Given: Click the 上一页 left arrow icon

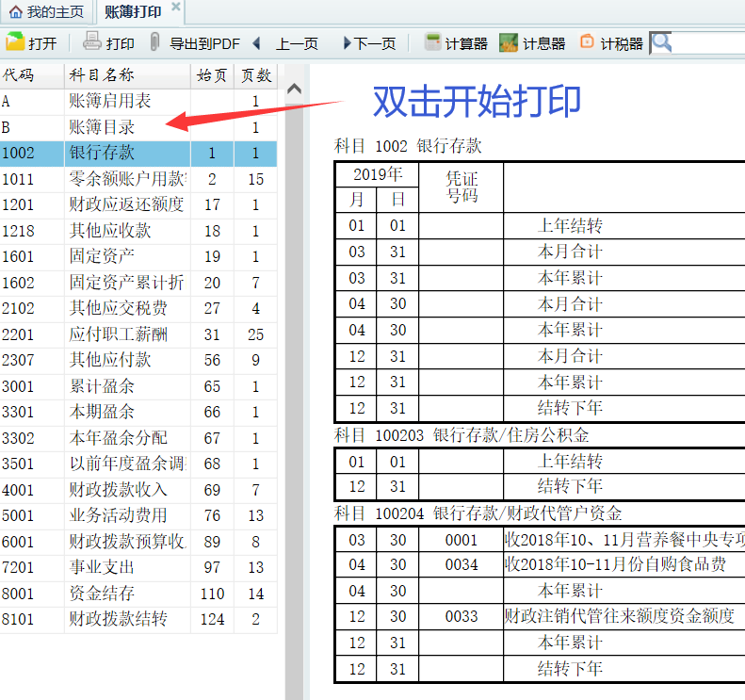Looking at the screenshot, I should coord(256,43).
